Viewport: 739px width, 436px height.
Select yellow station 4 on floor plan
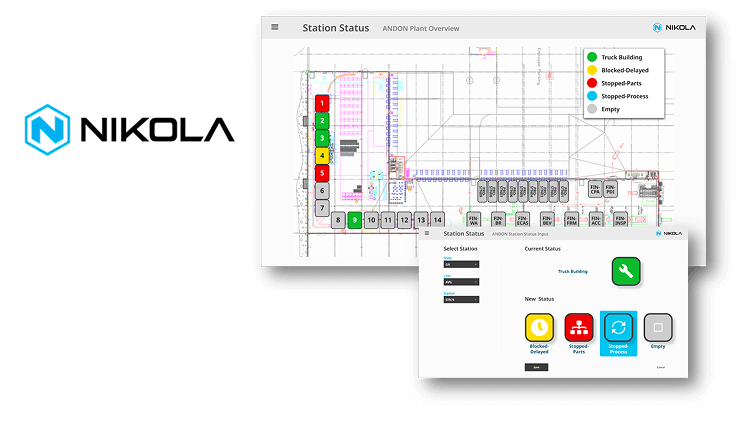(x=322, y=155)
